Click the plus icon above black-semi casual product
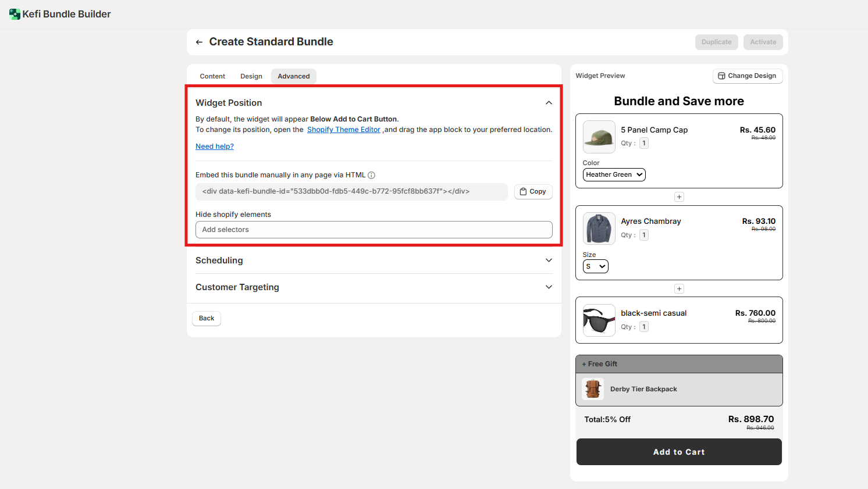This screenshot has height=489, width=868. (679, 289)
